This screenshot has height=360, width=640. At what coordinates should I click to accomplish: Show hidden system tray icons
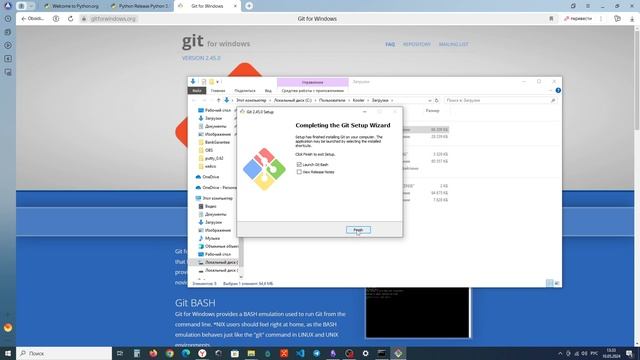560,353
